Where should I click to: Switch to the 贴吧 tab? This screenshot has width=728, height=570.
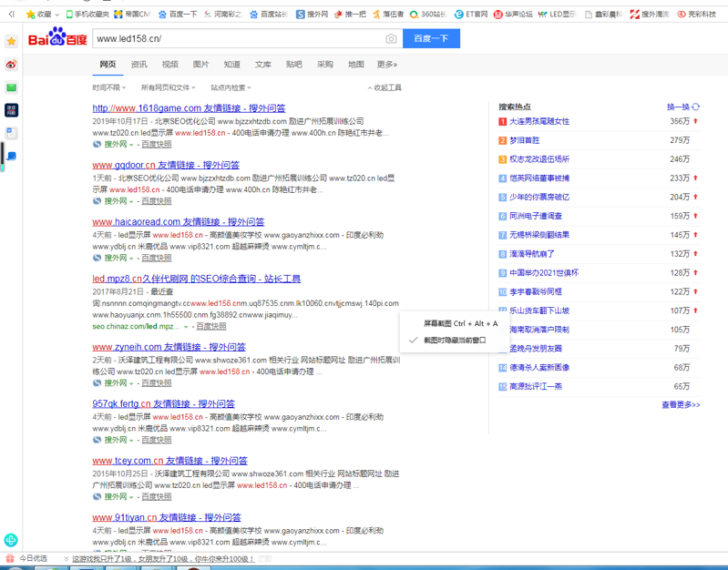tap(294, 64)
